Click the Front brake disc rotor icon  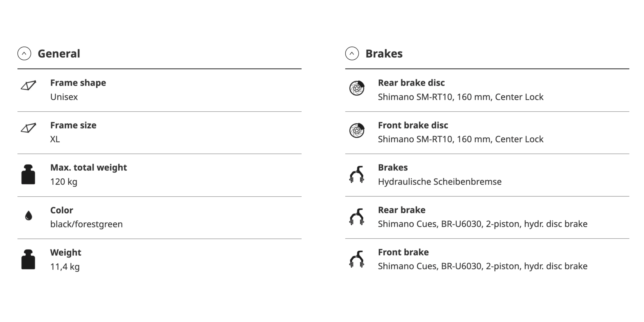point(357,130)
